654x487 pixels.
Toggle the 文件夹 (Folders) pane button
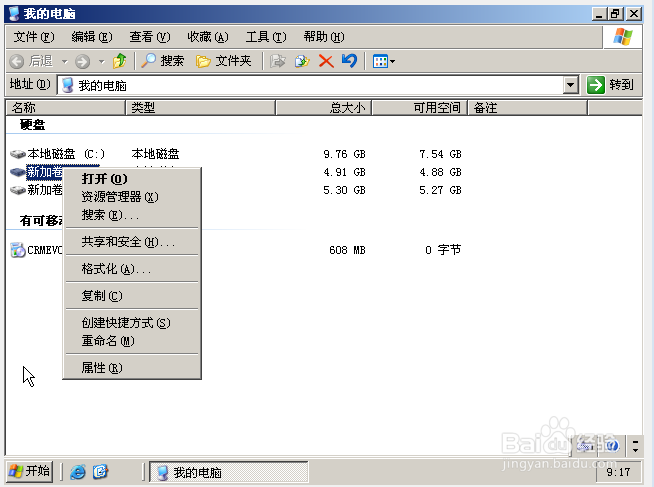224,61
